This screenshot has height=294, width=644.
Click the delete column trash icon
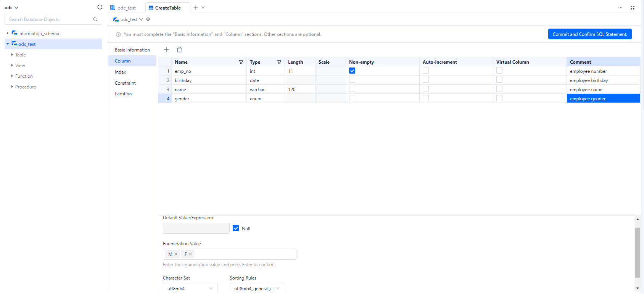tap(179, 50)
